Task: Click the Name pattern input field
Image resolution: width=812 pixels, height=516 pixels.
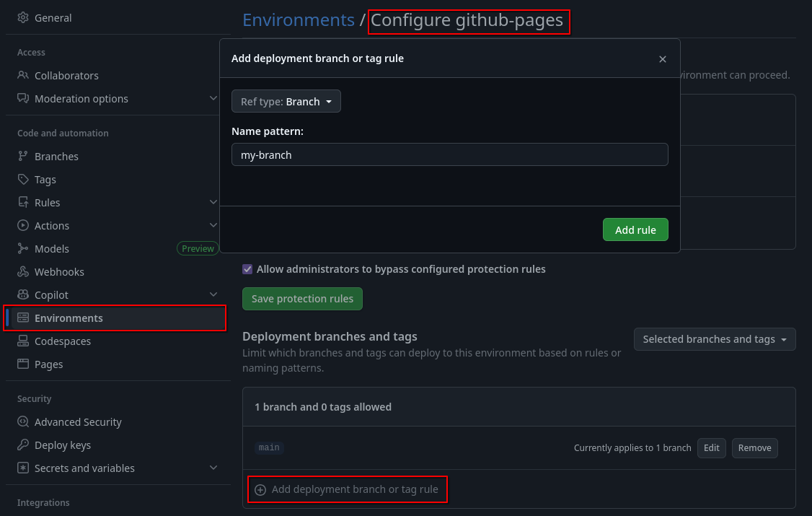Action: 449,154
